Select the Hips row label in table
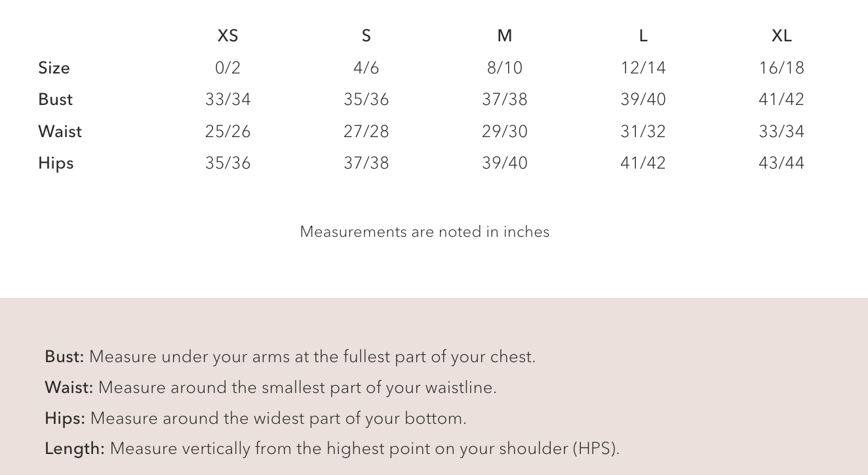Viewport: 868px width, 475px height. tap(56, 163)
